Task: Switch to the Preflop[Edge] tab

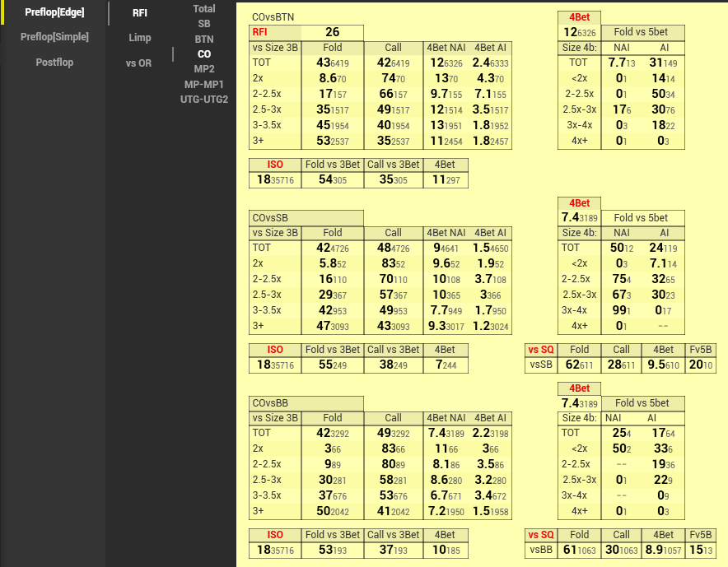Action: [x=54, y=12]
